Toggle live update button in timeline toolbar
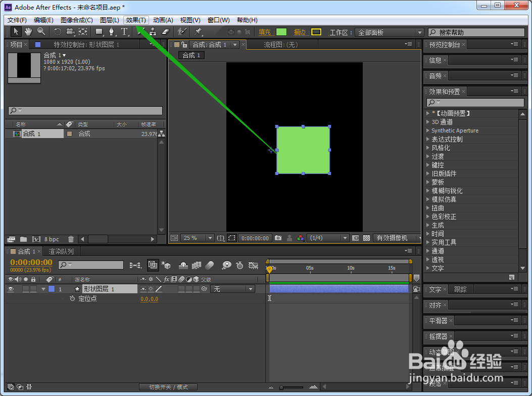This screenshot has width=532, height=396. [153, 265]
